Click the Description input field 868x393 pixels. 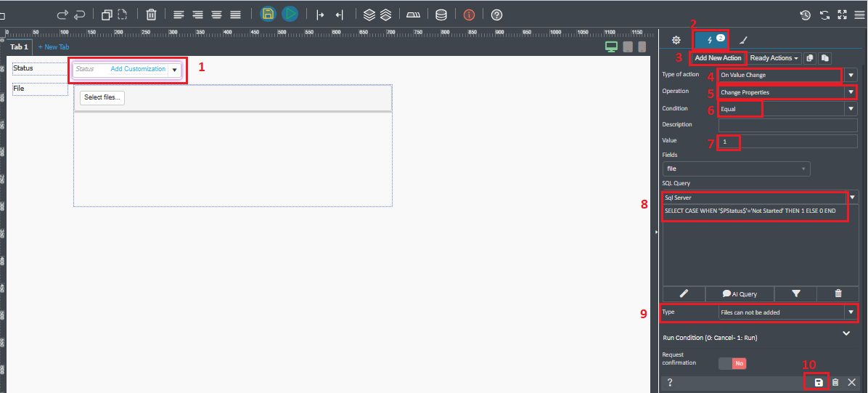point(787,125)
